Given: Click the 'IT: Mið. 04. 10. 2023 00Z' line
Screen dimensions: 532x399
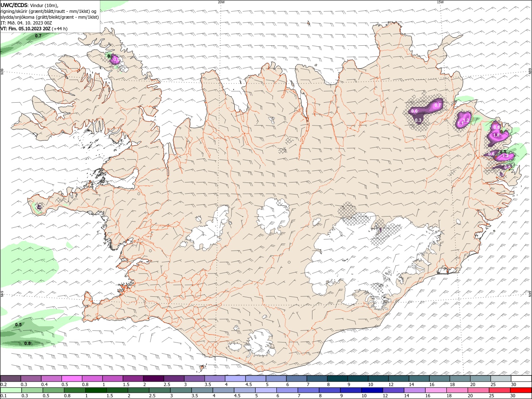Looking at the screenshot, I should [x=27, y=23].
